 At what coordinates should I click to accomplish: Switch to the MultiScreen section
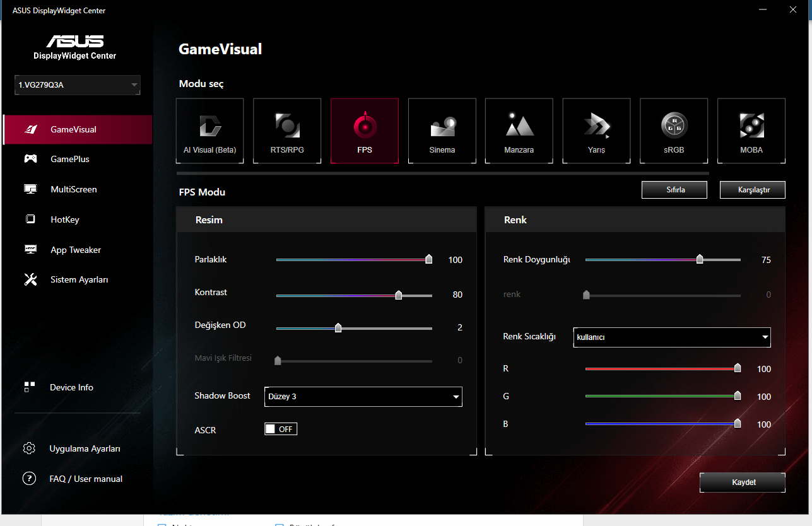[x=78, y=189]
